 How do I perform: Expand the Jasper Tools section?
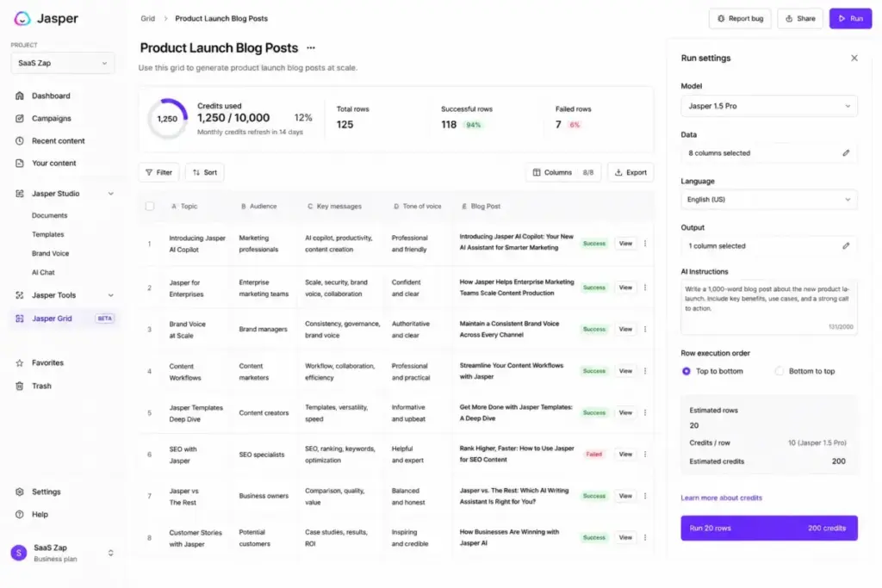[x=111, y=295]
